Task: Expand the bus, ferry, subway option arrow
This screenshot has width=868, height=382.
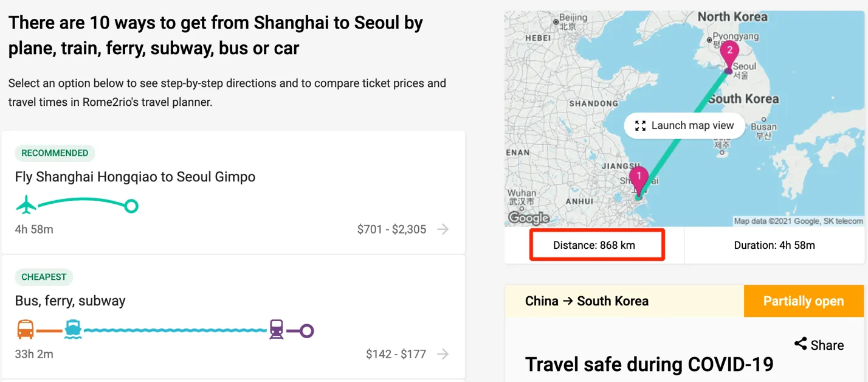Action: click(x=443, y=354)
